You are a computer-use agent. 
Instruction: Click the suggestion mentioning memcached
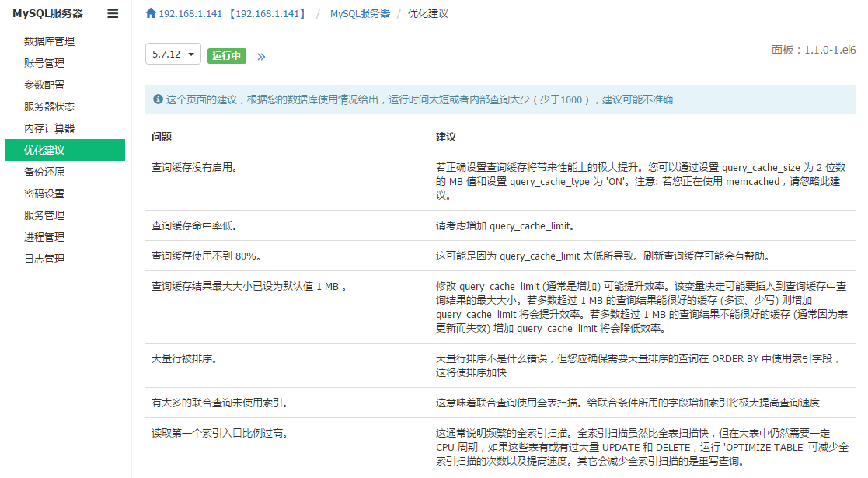tap(641, 181)
